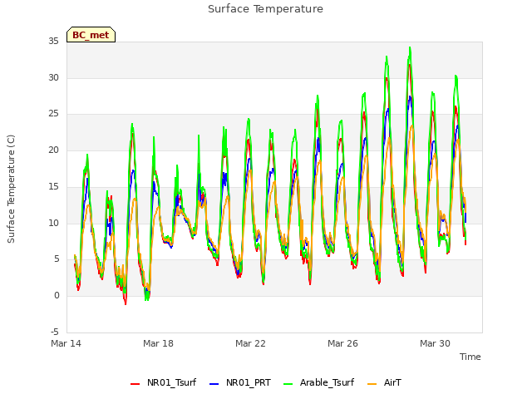
Task: Click the blue NR01_PRT legend swatch
Action: coord(214,384)
